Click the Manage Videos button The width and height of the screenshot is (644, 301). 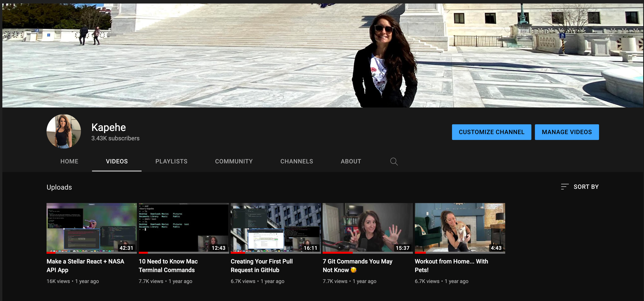567,132
